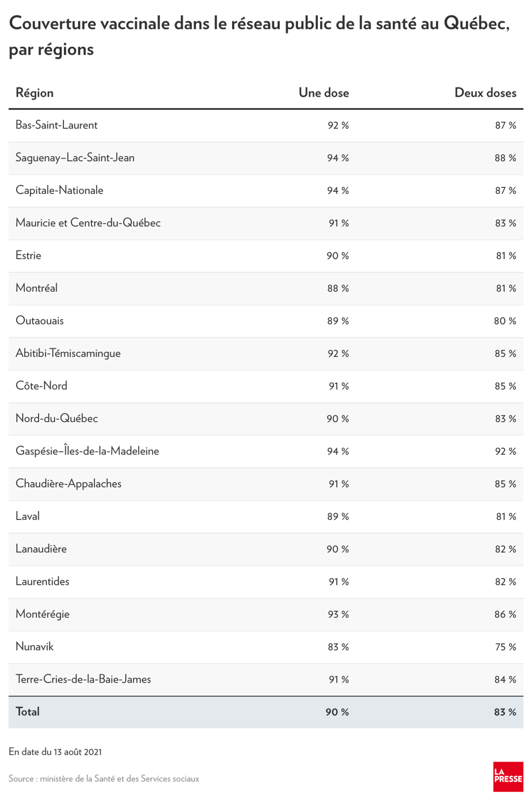Click the Laval region name
Screen dimensions: 532x803
[28, 516]
